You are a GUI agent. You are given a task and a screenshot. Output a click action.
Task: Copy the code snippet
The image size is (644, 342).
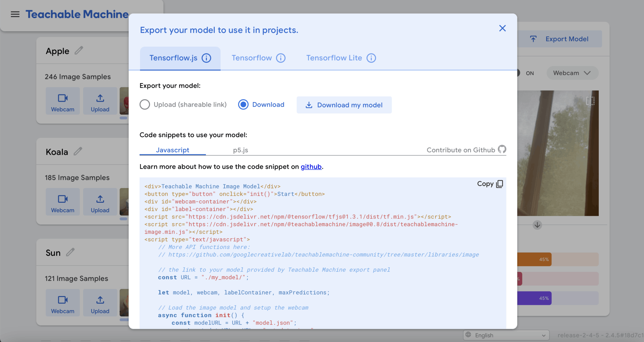click(x=490, y=184)
